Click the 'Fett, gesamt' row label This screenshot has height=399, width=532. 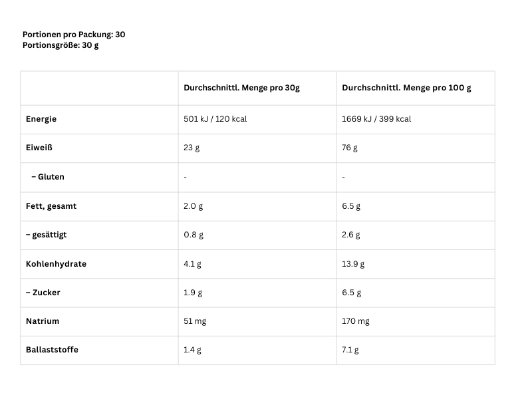pos(51,206)
